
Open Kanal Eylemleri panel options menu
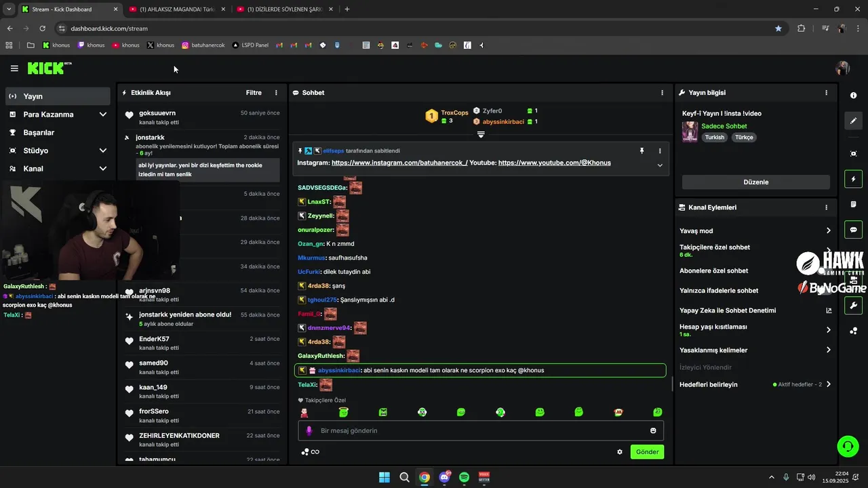[x=826, y=207]
